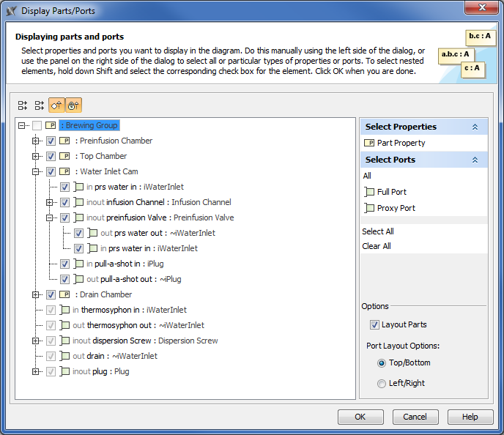This screenshot has width=504, height=435.
Task: Expand the Top Chamber node
Action: 35,156
